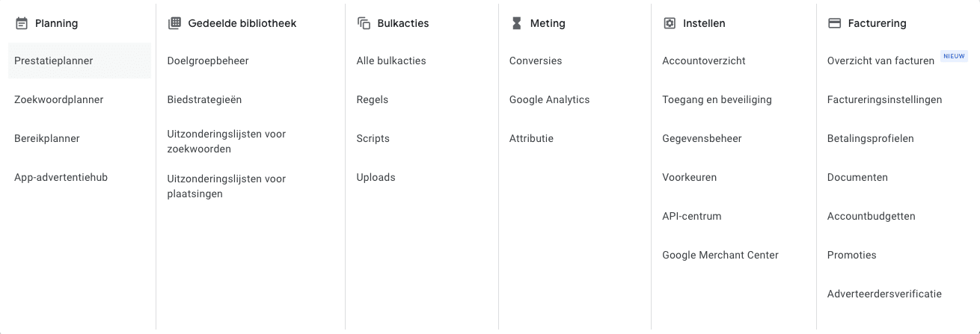
Task: Open Google Analytics link
Action: [550, 99]
